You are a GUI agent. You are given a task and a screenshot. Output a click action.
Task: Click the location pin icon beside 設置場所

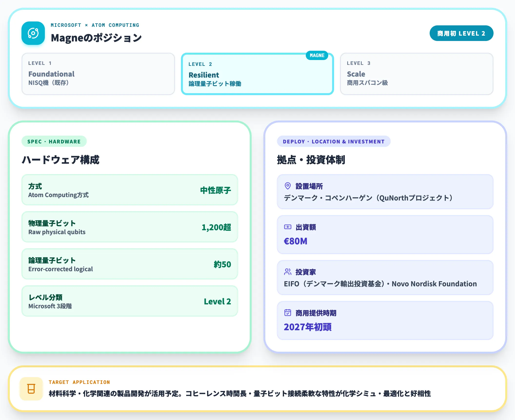pyautogui.click(x=288, y=186)
